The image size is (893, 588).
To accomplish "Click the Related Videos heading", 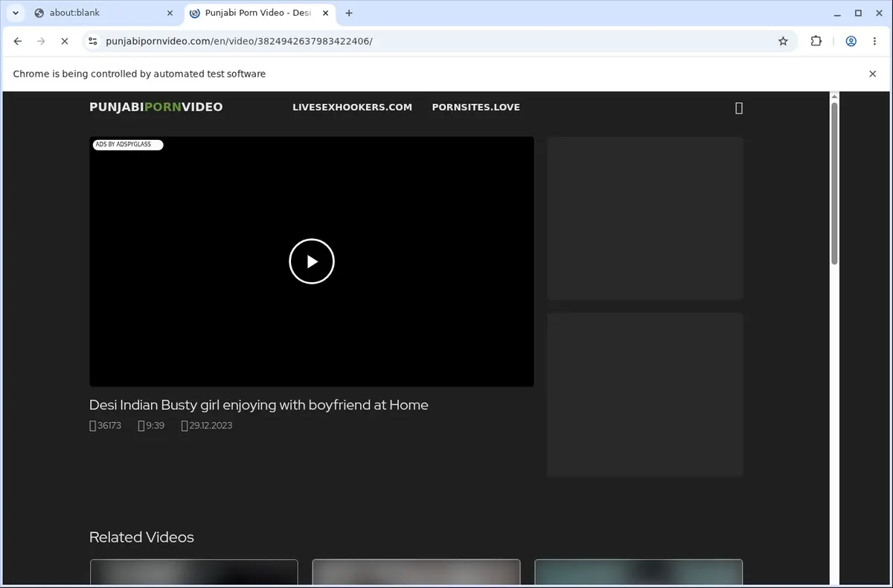I will 141,537.
